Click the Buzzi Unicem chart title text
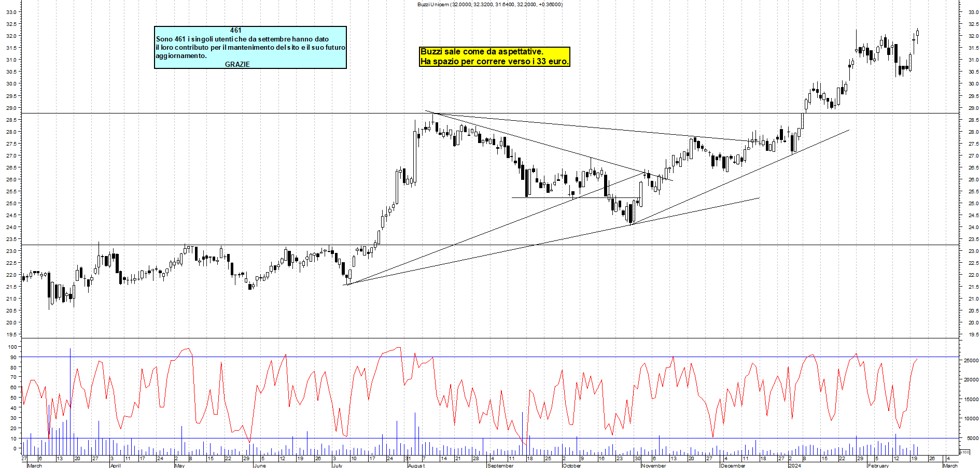980x468 pixels. [x=490, y=4]
